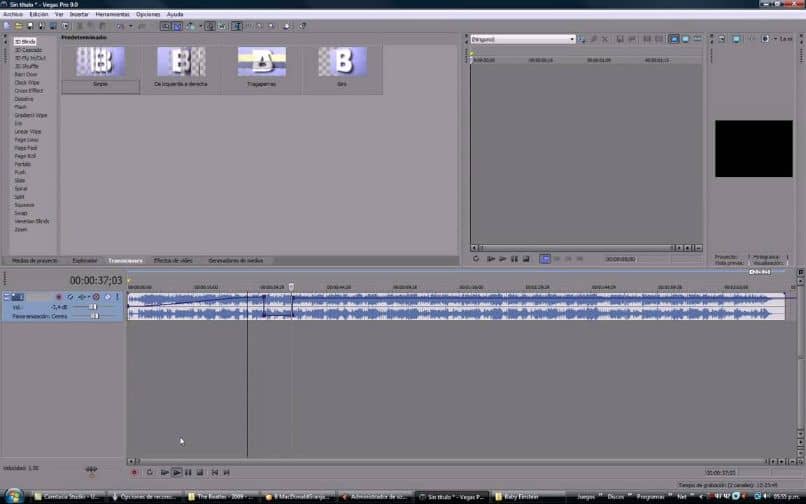Click the playback rate scrub control
The width and height of the screenshot is (806, 504).
tap(91, 470)
